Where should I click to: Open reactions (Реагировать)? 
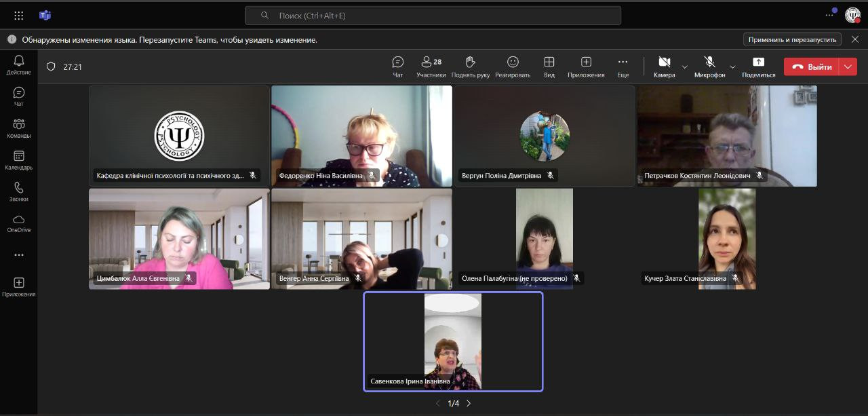click(x=513, y=67)
